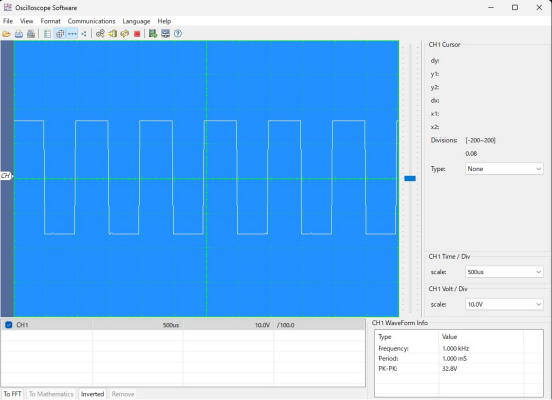Screen dimensions: 552x400
Task: Open the Format menu
Action: pos(50,21)
